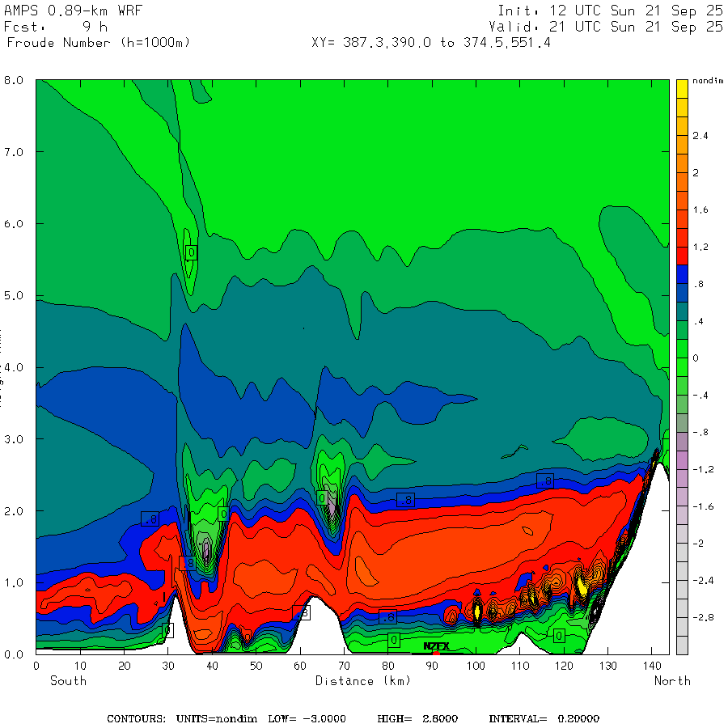
Task: Click the 40 km distance tick label
Action: click(212, 666)
